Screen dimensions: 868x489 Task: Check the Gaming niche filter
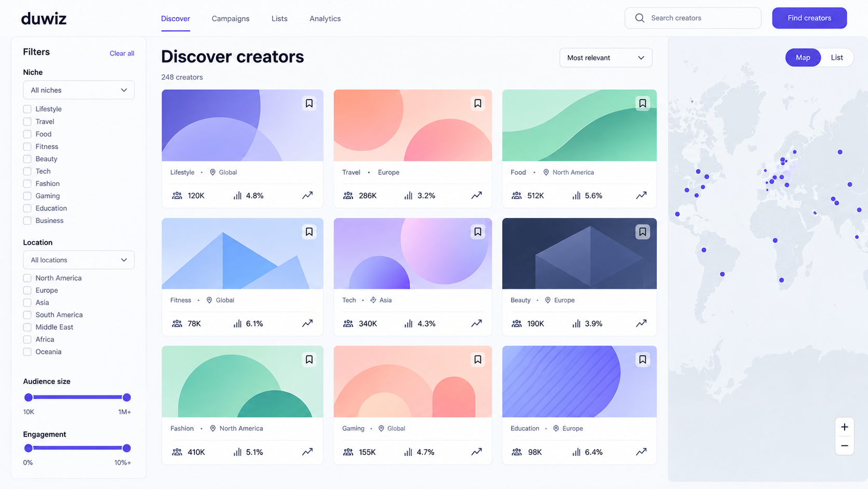point(27,196)
